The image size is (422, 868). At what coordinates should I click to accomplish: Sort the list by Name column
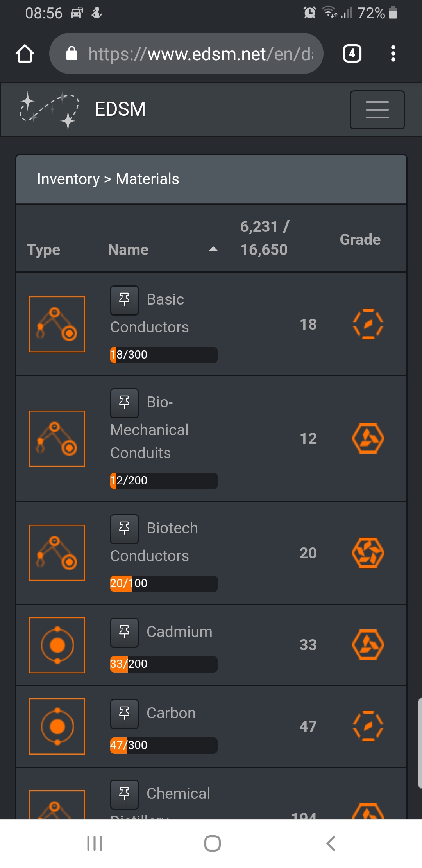click(x=128, y=250)
